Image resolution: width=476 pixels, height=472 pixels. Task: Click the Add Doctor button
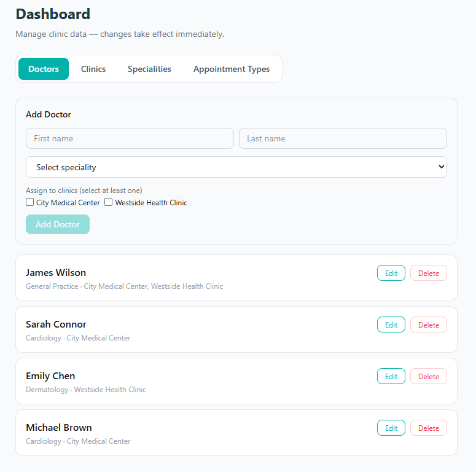58,224
